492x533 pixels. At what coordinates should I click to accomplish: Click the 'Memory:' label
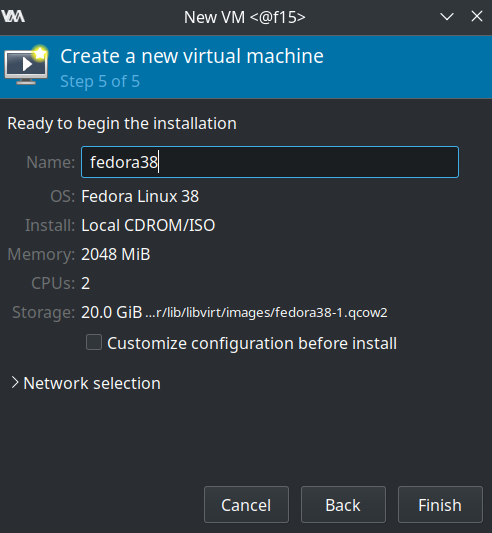coord(41,254)
